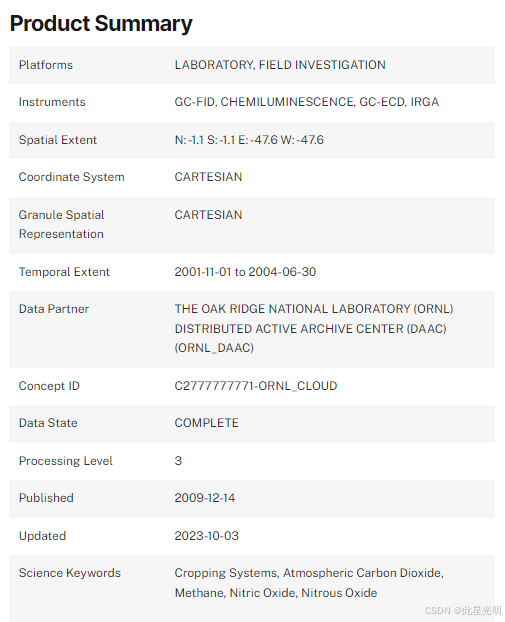The image size is (505, 622).
Task: Click the GC-FID, CHEMILUMINESCENCE instruments value
Action: pyautogui.click(x=307, y=102)
